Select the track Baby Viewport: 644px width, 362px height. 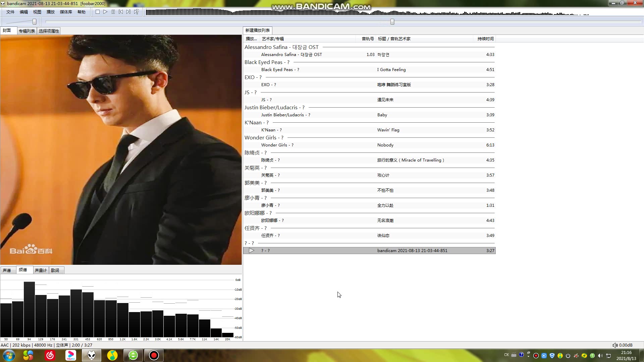[369, 115]
